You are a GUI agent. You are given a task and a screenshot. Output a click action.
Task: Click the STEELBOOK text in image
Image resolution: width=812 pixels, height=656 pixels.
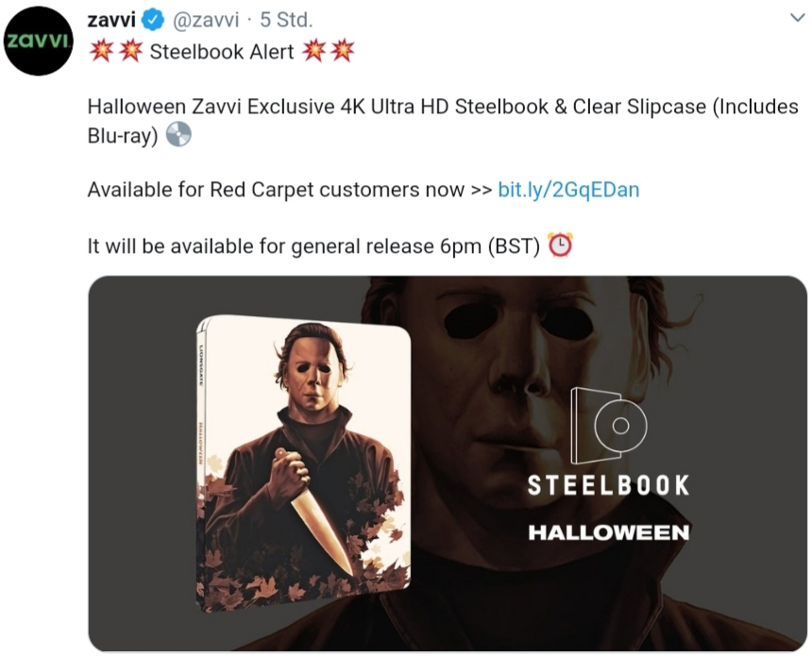pyautogui.click(x=608, y=486)
